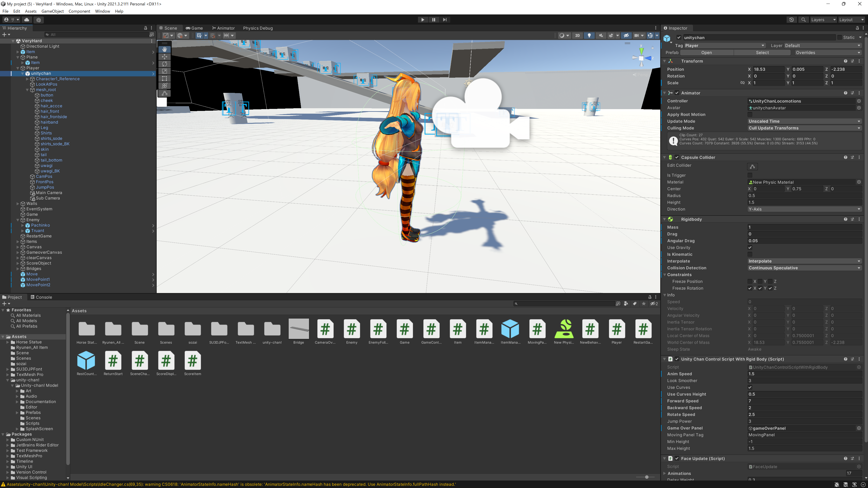Select the Rotate tool icon
Viewport: 868px width, 488px height.
click(164, 64)
